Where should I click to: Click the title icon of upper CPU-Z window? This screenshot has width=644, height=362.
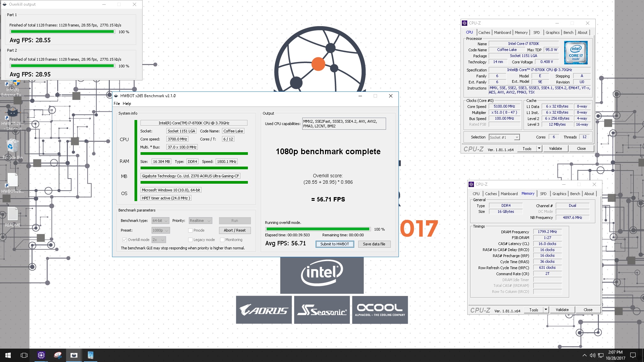(x=465, y=23)
